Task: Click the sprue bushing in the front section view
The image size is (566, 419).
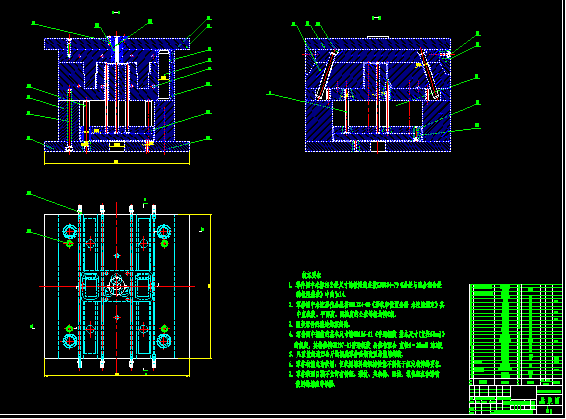Action: [116, 49]
